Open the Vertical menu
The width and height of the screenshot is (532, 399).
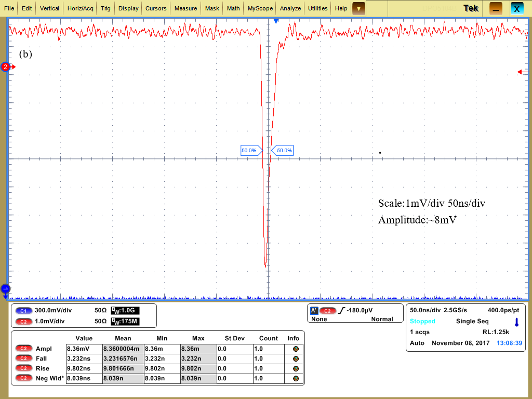(49, 8)
